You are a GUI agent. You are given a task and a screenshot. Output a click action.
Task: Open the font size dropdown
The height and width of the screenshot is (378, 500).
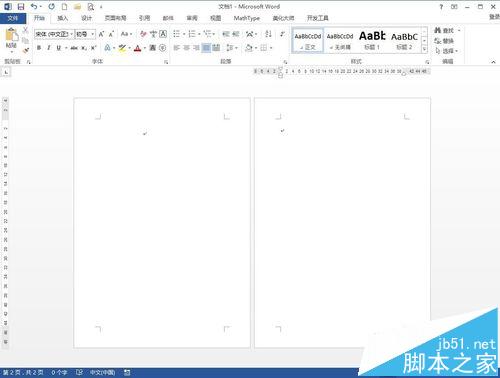[x=92, y=34]
